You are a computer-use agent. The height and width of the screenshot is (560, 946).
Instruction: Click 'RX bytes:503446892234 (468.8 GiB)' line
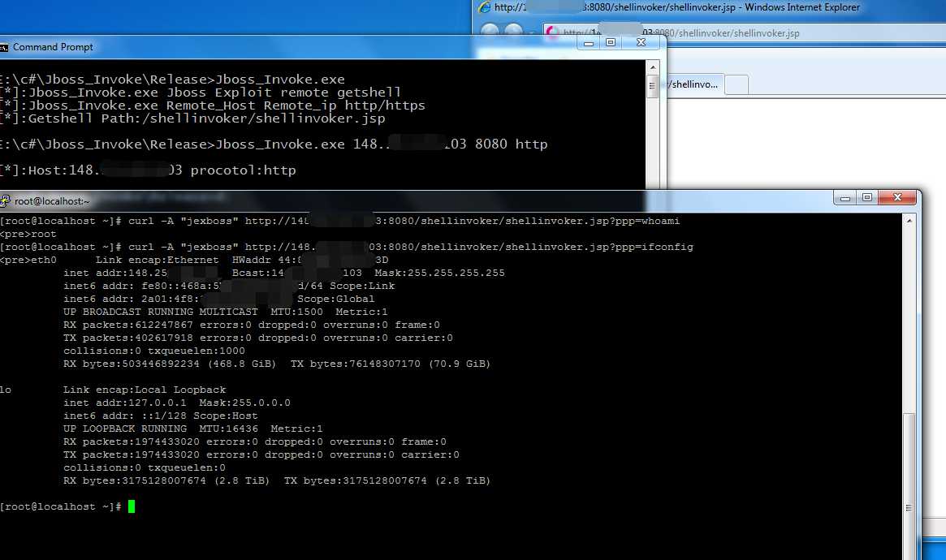(277, 364)
